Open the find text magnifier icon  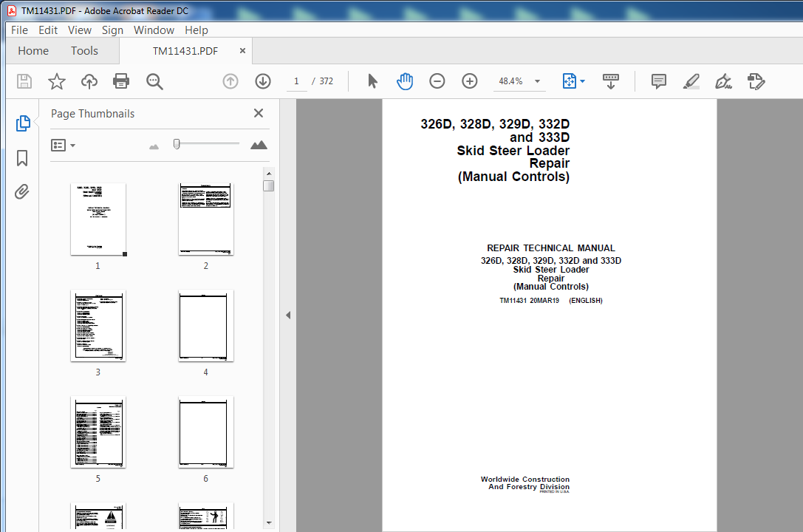[x=154, y=81]
